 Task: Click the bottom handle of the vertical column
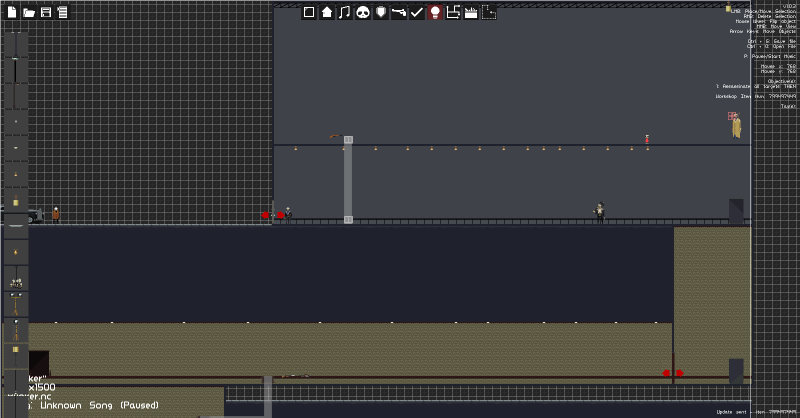(348, 219)
